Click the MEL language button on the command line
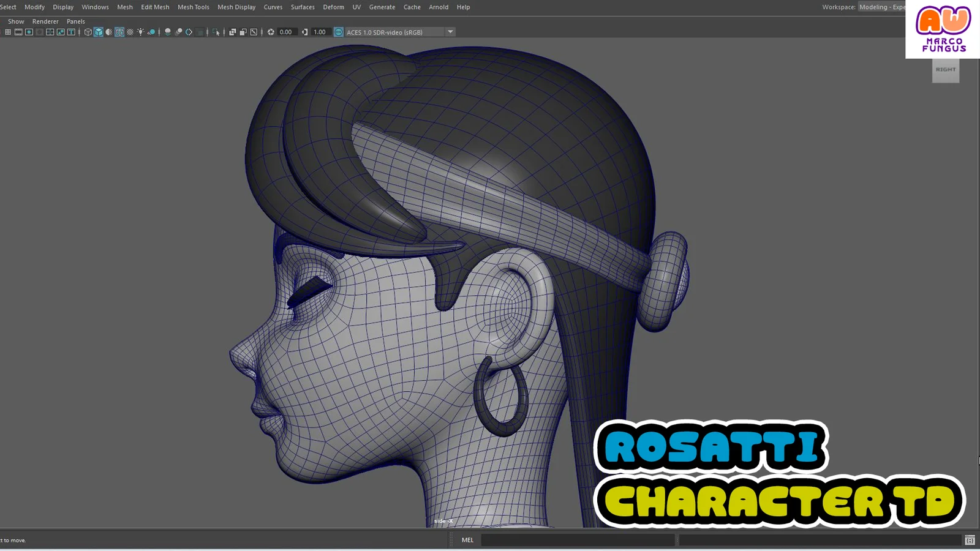This screenshot has width=980, height=551. point(467,539)
